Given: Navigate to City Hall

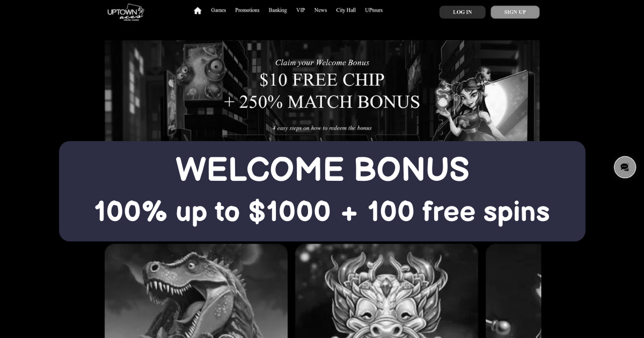Looking at the screenshot, I should tap(346, 10).
